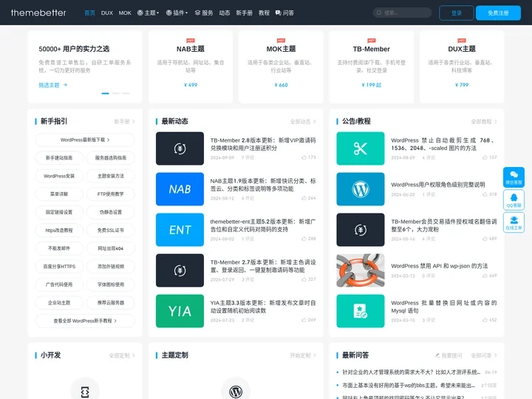Image resolution: width=532 pixels, height=399 pixels.
Task: Select second carousel indicator dot
Action: (116, 93)
